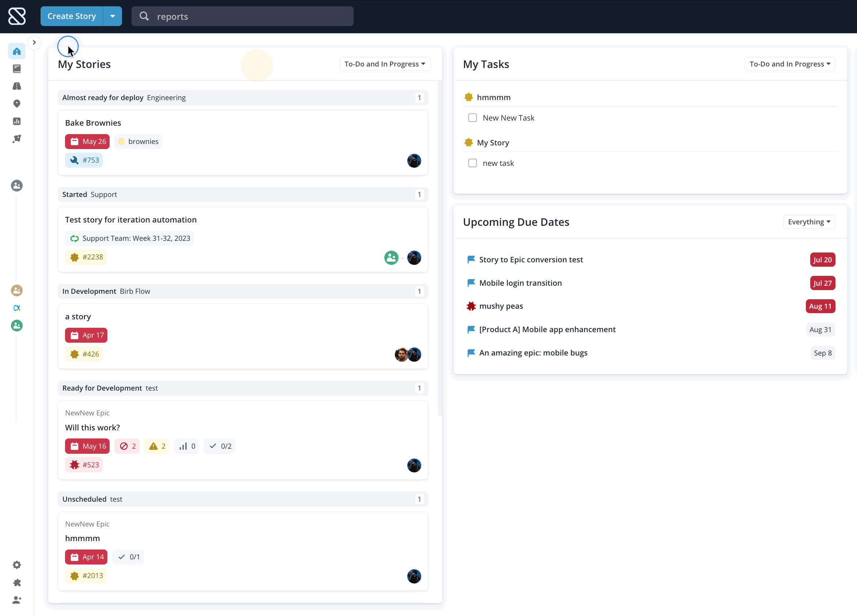Open the Roadmap road icon in sidebar
Image resolution: width=857 pixels, height=616 pixels.
coord(17,86)
